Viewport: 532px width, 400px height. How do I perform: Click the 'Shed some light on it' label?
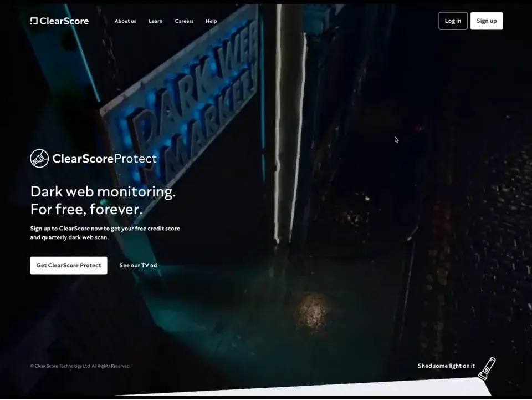(x=446, y=366)
